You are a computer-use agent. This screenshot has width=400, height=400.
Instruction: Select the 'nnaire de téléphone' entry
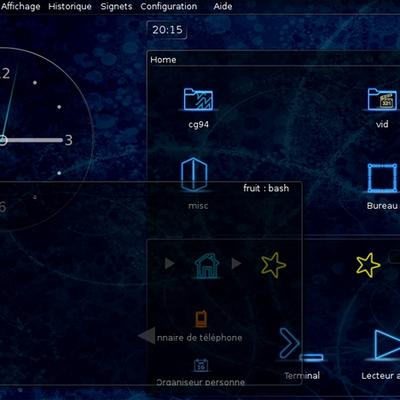[x=200, y=338]
